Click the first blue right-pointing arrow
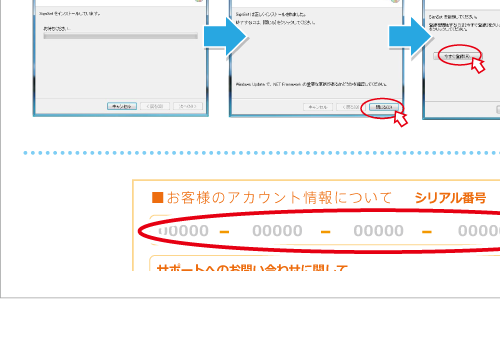The width and height of the screenshot is (500, 360). tap(225, 37)
